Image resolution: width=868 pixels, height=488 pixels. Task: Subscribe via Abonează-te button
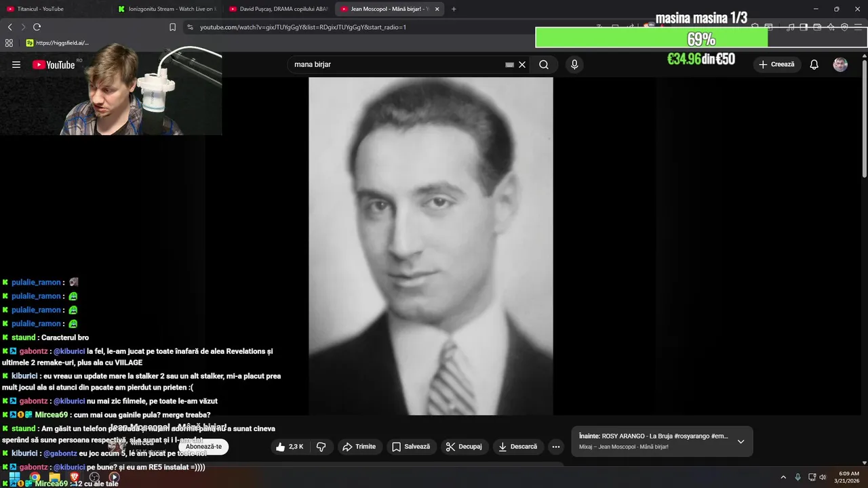click(x=203, y=447)
